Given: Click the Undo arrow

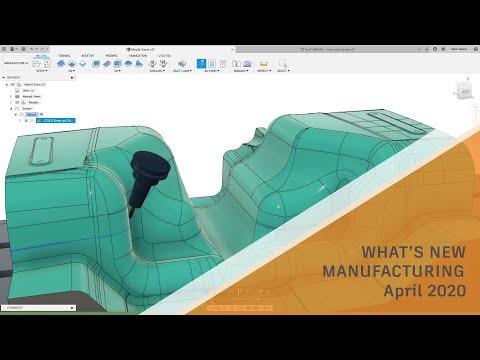Looking at the screenshot, I should [32, 49].
